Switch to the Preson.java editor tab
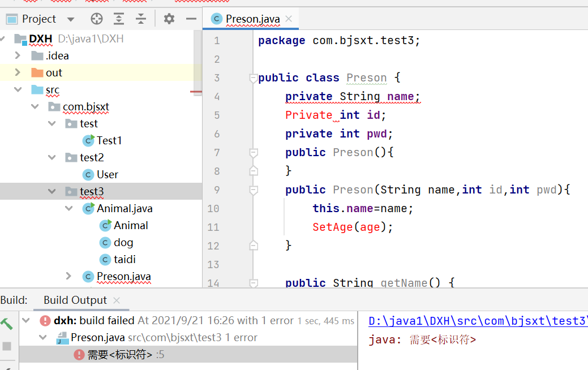 251,19
